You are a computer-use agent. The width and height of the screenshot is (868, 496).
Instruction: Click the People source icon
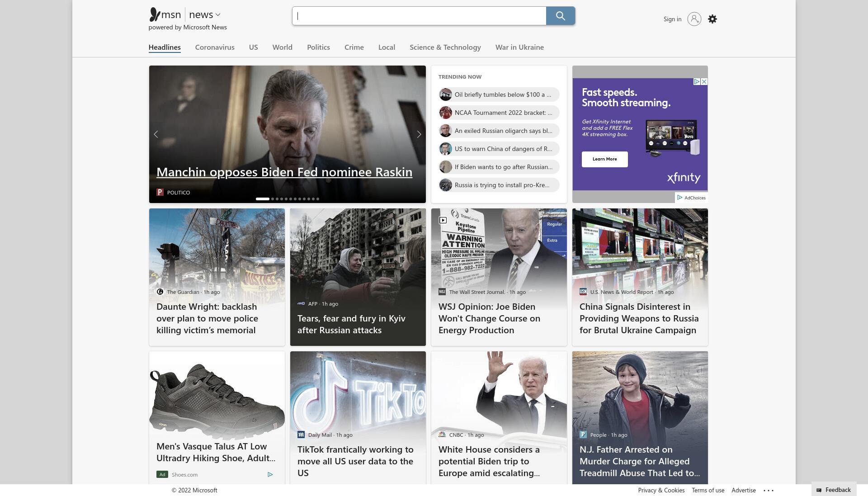tap(583, 435)
